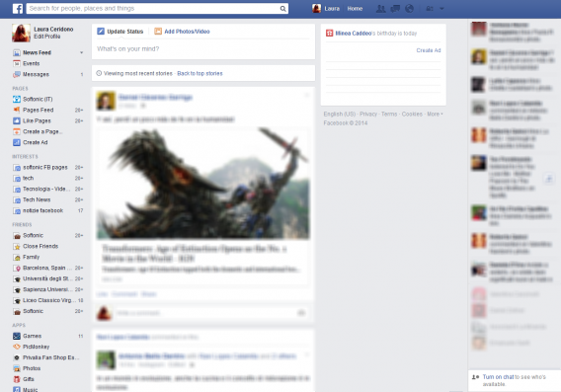The height and width of the screenshot is (392, 561).
Task: Expand the first post options arrow
Action: (306, 95)
